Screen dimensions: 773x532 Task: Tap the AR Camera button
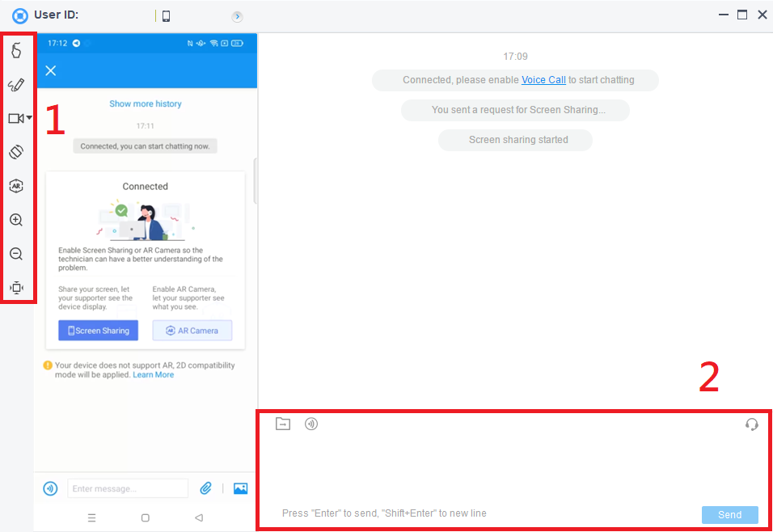(192, 331)
